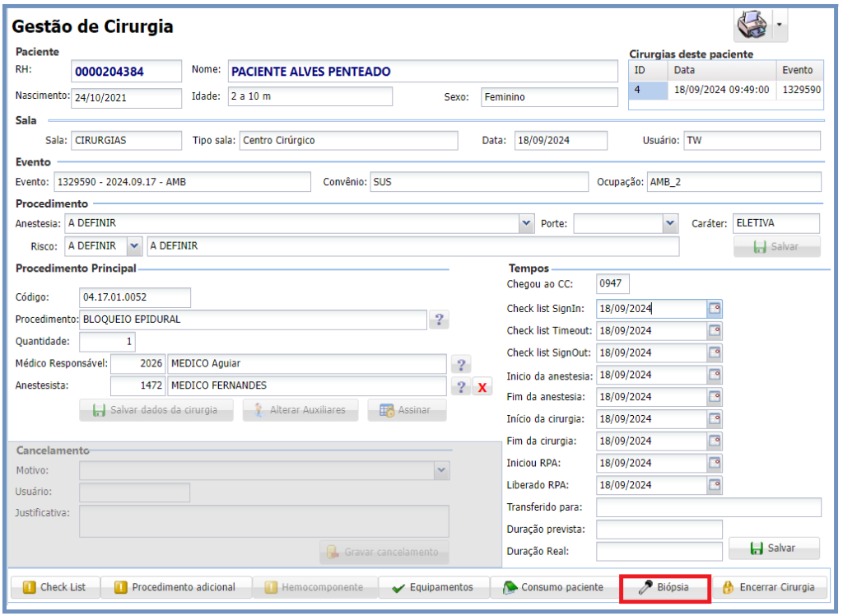The image size is (843, 616).
Task: Click the printer icon
Action: 752,25
